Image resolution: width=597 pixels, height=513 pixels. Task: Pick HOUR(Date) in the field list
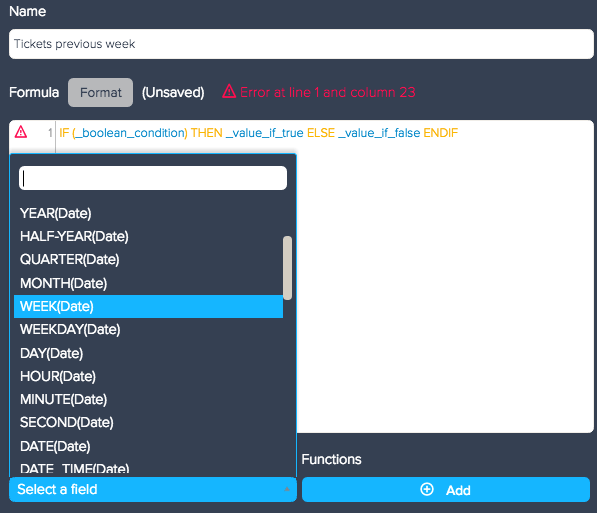(148, 376)
